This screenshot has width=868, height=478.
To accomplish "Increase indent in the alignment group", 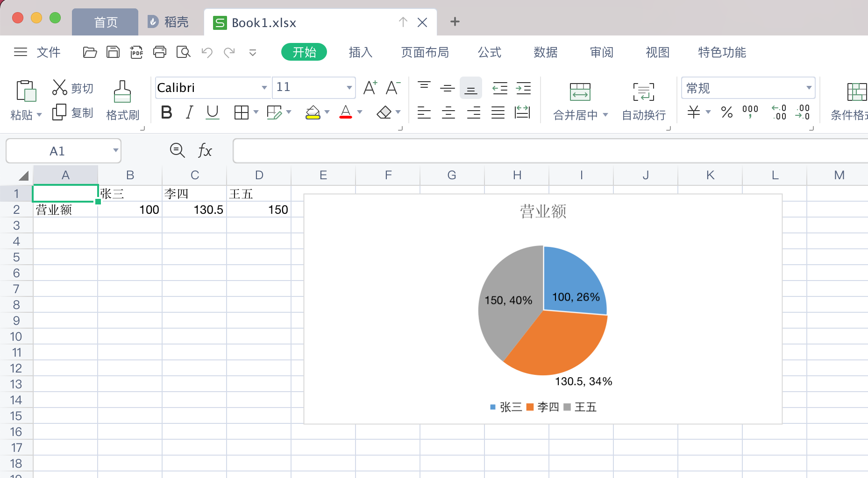I will [523, 88].
